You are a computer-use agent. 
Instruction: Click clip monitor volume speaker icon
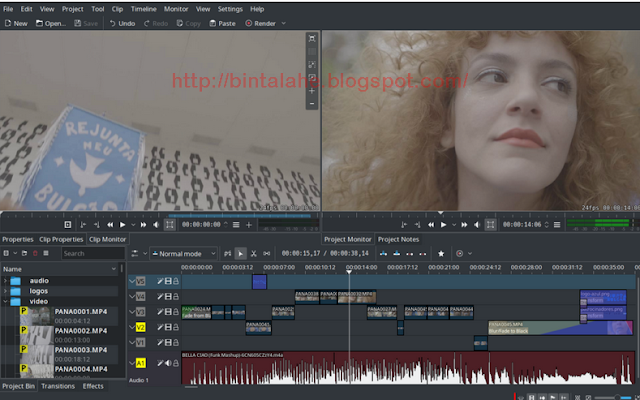click(156, 224)
